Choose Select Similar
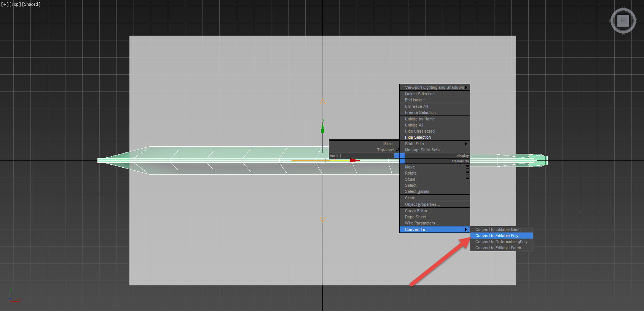 435,192
